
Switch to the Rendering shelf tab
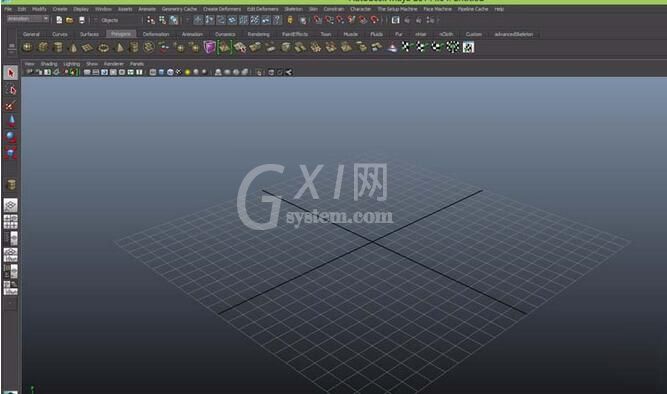259,34
